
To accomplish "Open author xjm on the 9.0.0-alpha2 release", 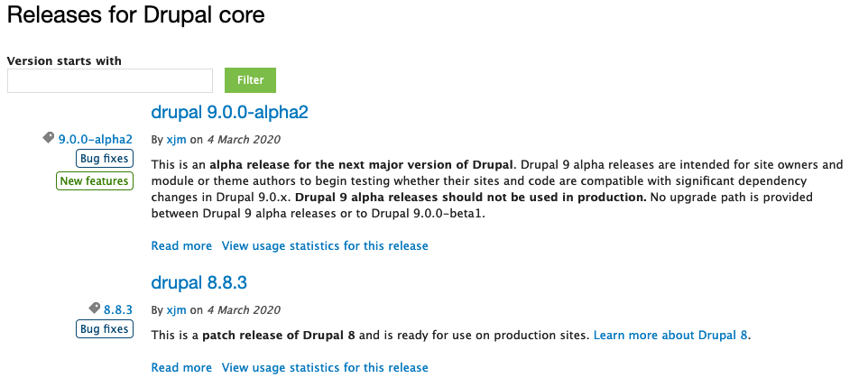I will pyautogui.click(x=176, y=140).
